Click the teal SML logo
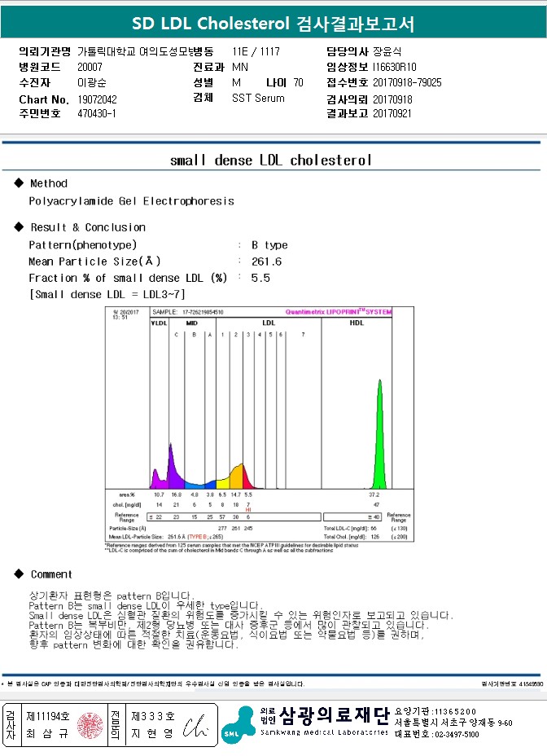This screenshot has height=756, width=547. point(239,725)
